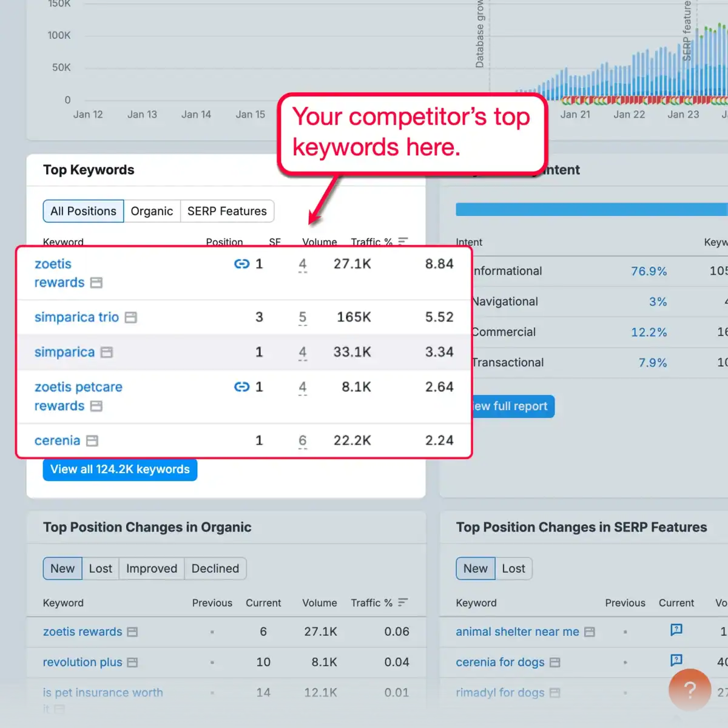Switch to the Organic tab in Top Keywords
This screenshot has height=728, width=728.
click(x=152, y=211)
